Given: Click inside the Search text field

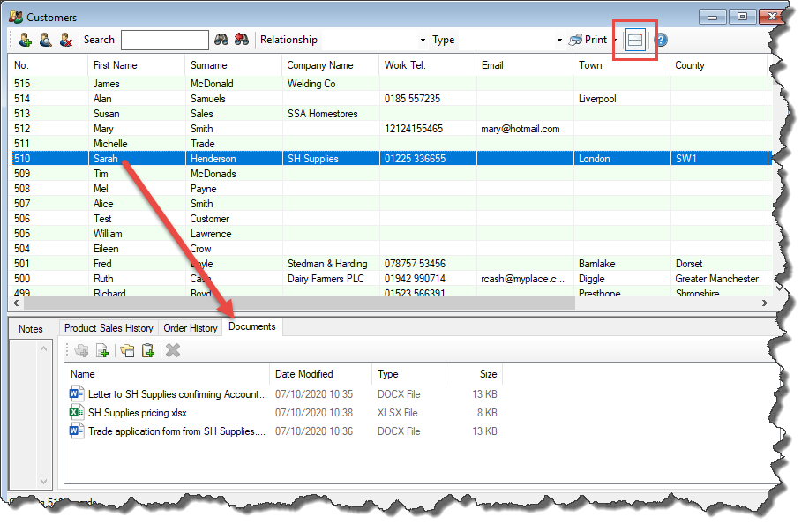Looking at the screenshot, I should [164, 40].
